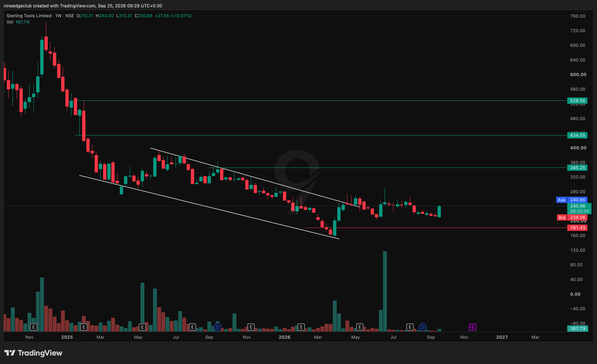
Task: Click the 0.00 label on price axis
Action: click(x=575, y=294)
